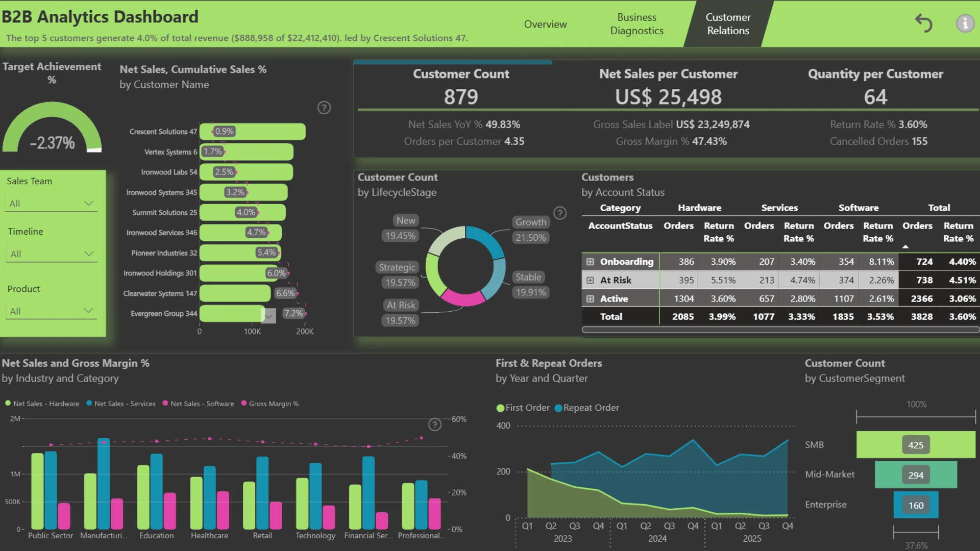This screenshot has height=551, width=980.
Task: Click the Customers table horizontal scrollbar
Action: click(x=780, y=330)
